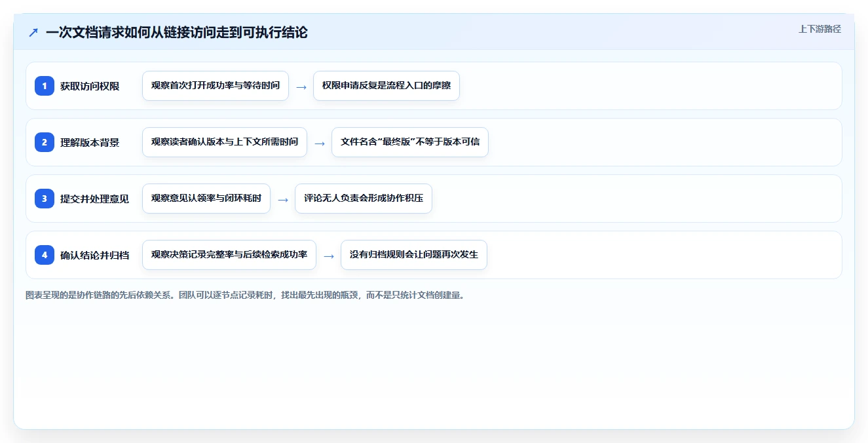Open the card 文件名含“最终版”不等于版本可信

[x=410, y=142]
